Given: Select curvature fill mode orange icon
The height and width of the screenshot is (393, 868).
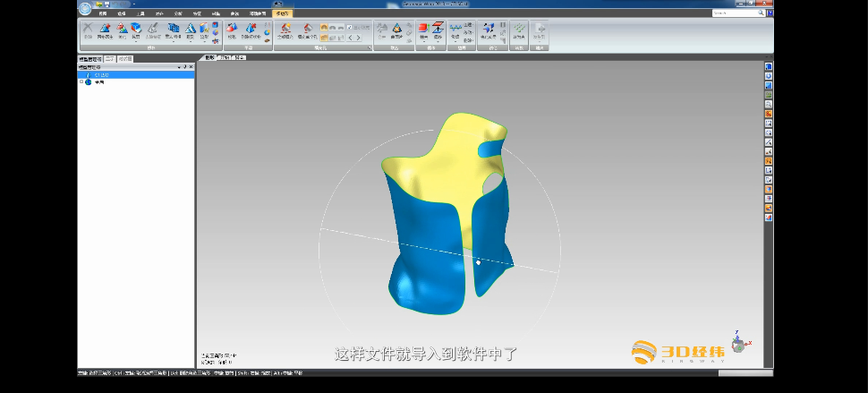Looking at the screenshot, I should [x=323, y=28].
